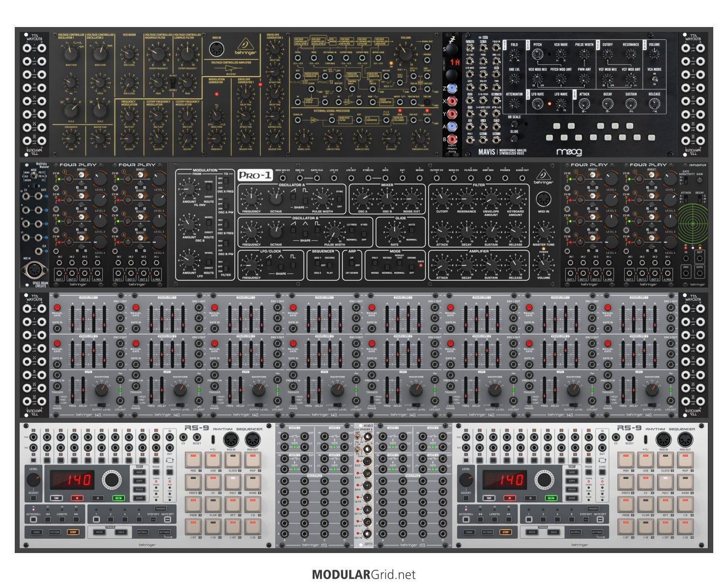Adjust the Pro-1 filter CUTOFF knob

442,199
